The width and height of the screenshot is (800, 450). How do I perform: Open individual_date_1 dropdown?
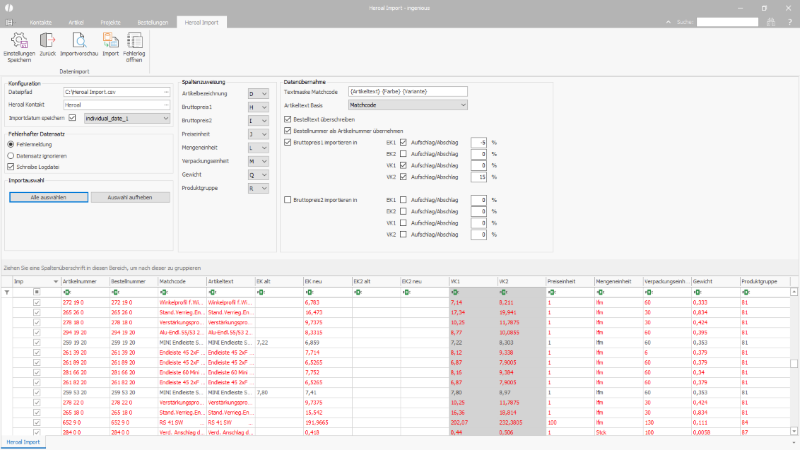point(166,118)
